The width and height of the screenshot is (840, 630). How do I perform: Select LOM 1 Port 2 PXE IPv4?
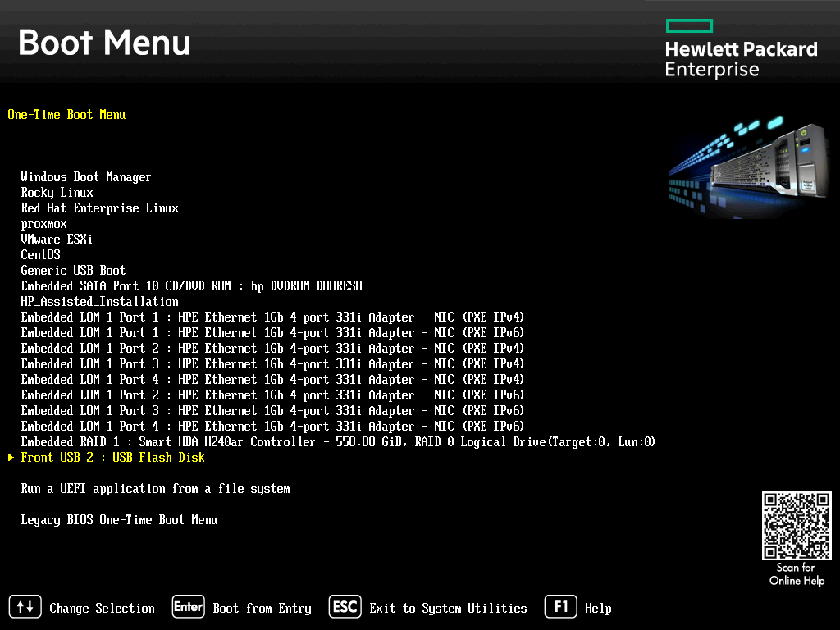(x=272, y=348)
